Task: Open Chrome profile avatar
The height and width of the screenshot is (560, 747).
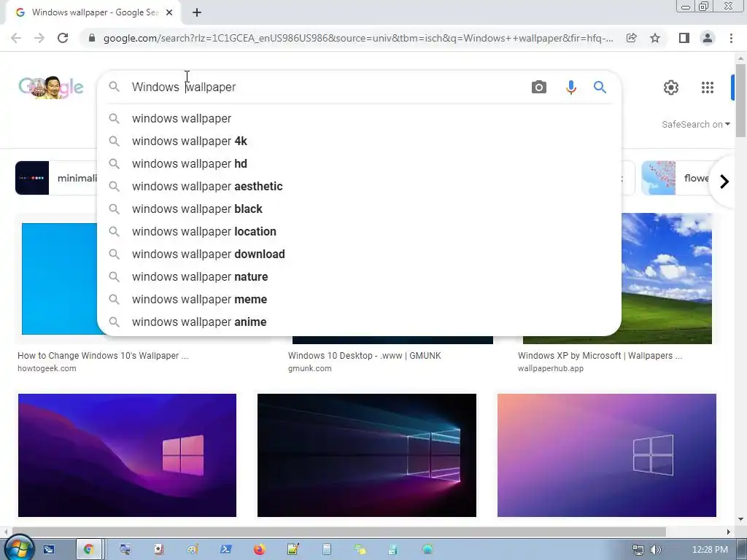Action: click(708, 38)
